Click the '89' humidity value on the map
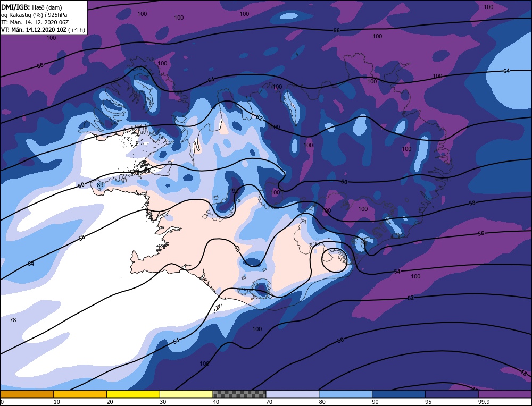 pos(100,185)
